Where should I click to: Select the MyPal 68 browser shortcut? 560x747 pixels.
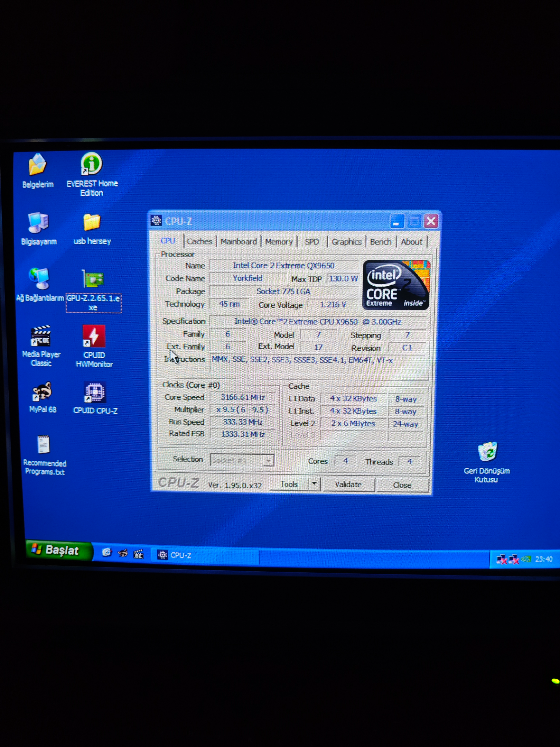42,391
